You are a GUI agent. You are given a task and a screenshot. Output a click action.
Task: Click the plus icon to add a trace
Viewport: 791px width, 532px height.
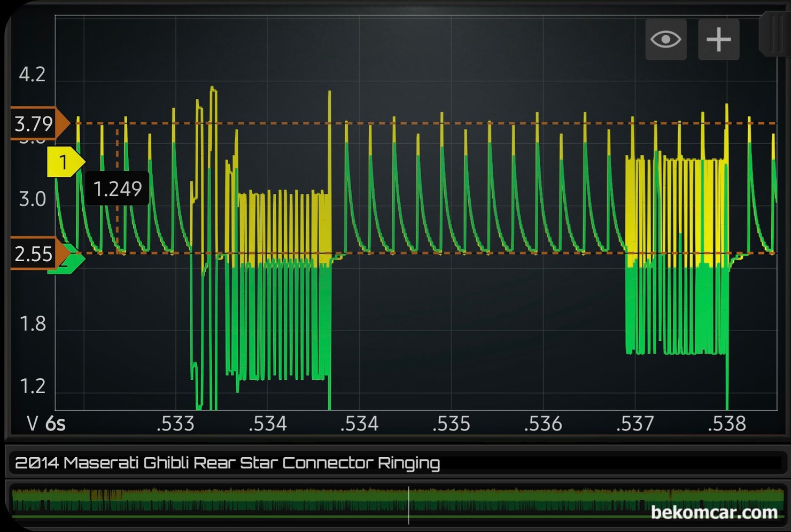718,40
